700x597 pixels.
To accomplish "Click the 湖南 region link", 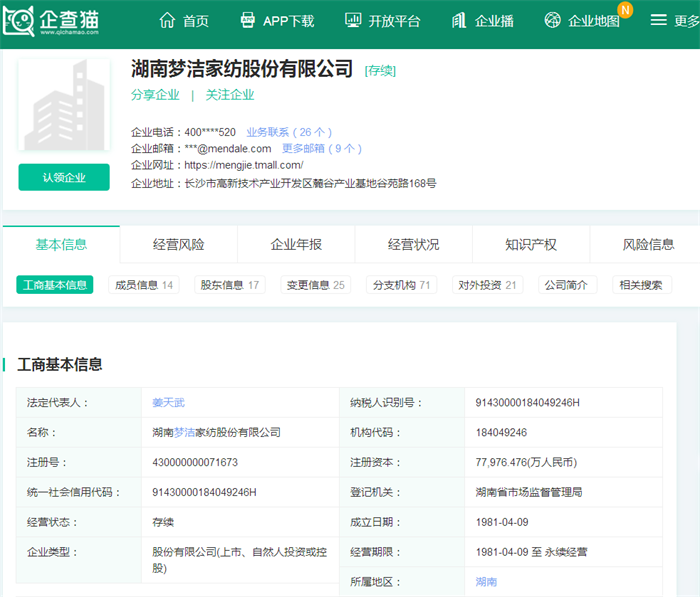I will tap(486, 581).
